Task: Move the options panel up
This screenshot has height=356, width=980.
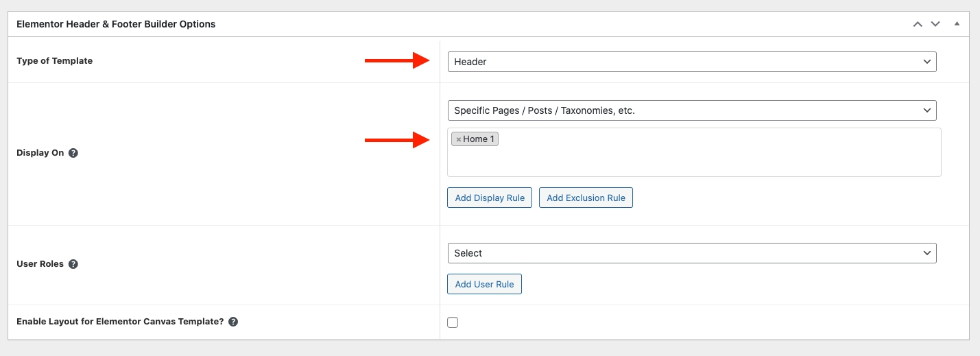Action: click(918, 24)
